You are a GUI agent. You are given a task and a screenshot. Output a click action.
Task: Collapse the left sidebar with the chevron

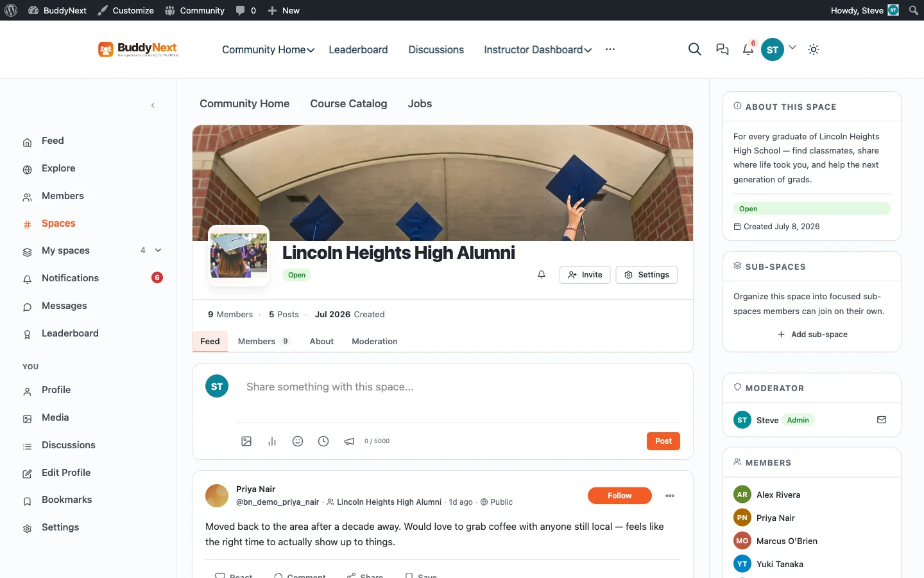(153, 105)
